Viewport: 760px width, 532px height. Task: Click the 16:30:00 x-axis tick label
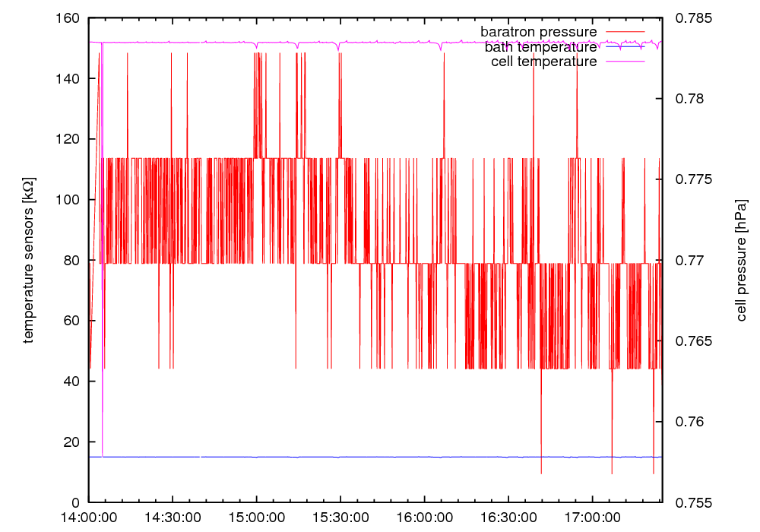[x=508, y=518]
